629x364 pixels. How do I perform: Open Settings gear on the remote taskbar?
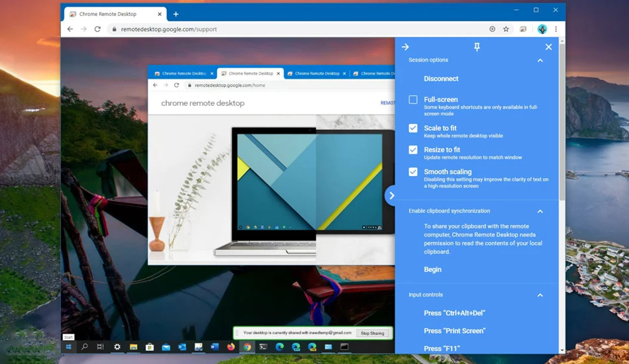click(117, 347)
